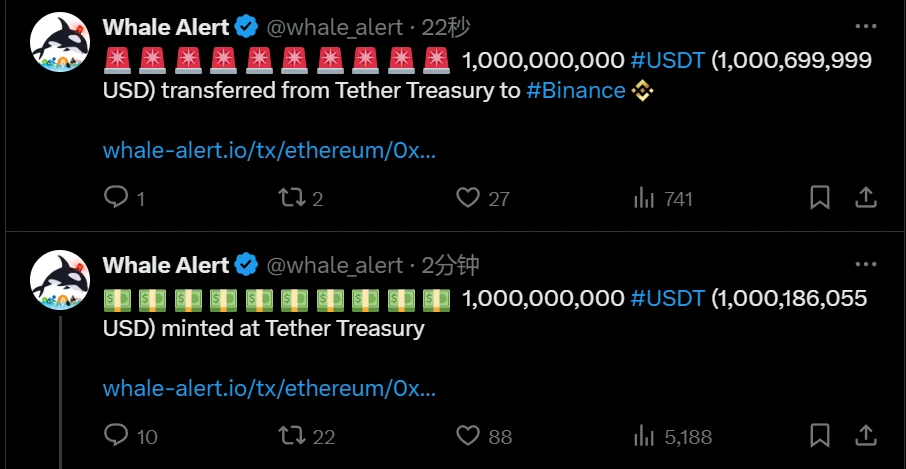Like the tweet with 88 likes
The image size is (906, 469).
pos(468,435)
